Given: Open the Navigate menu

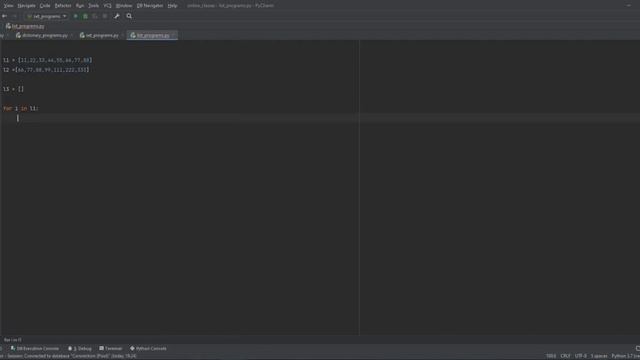Looking at the screenshot, I should [26, 6].
